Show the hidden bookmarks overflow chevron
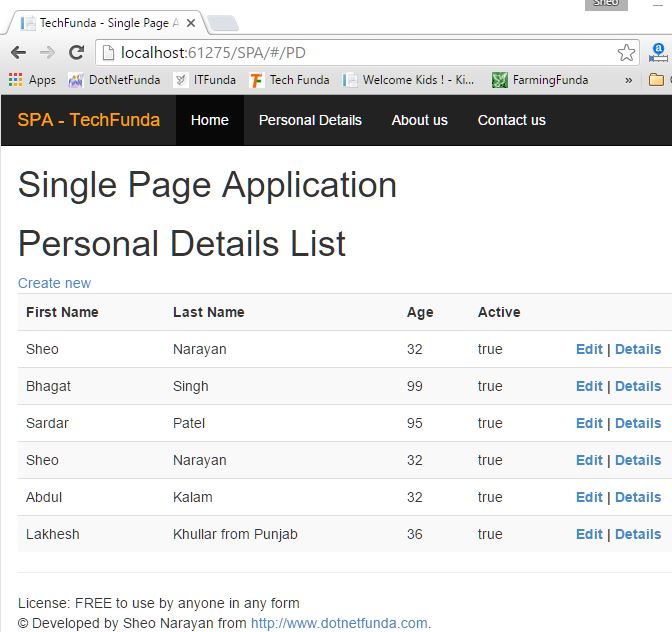Screen dimensions: 672x632 pyautogui.click(x=628, y=80)
